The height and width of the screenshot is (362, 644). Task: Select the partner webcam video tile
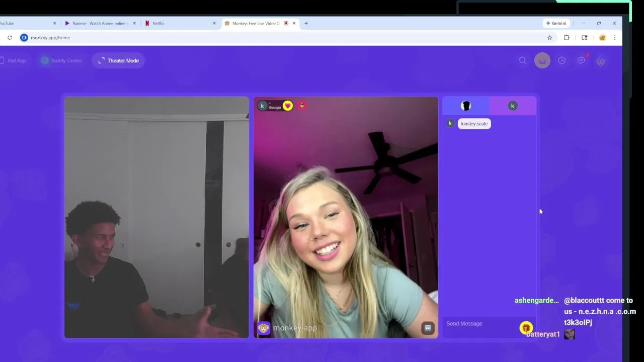coord(346,217)
